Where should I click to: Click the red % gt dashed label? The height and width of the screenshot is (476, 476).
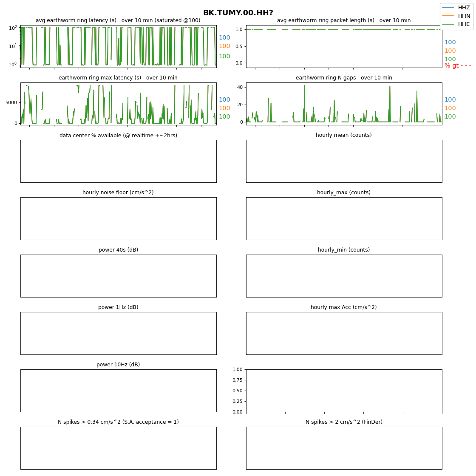[458, 65]
